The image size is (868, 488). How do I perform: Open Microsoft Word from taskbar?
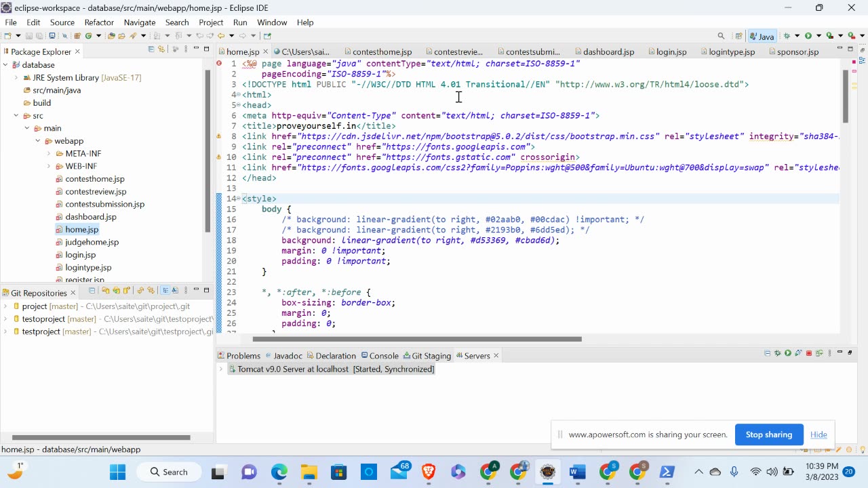(578, 472)
